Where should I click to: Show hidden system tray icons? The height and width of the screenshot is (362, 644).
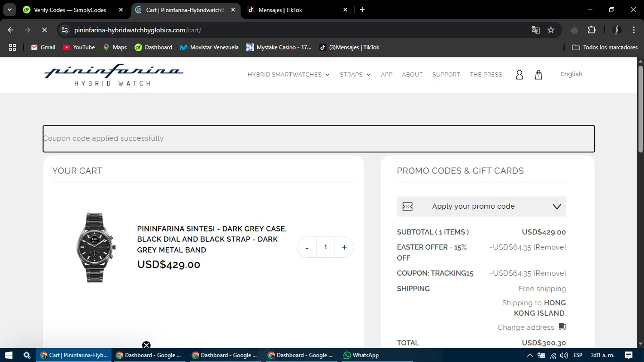point(530,355)
